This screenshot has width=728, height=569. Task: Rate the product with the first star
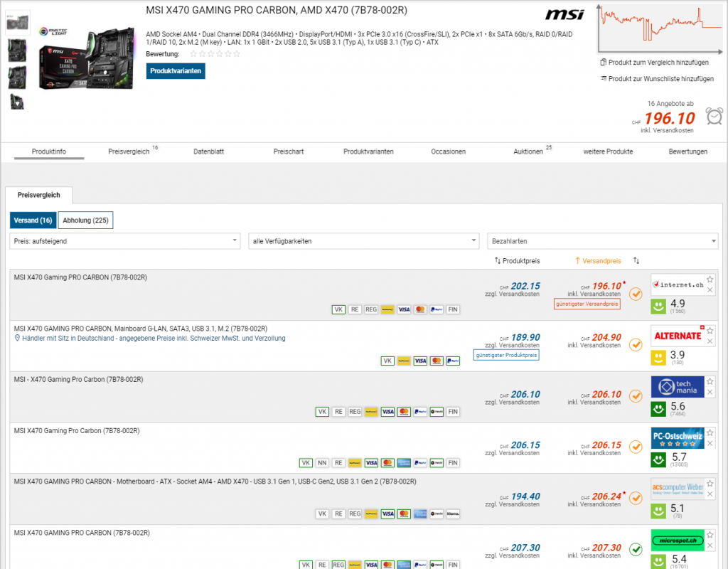[x=193, y=54]
